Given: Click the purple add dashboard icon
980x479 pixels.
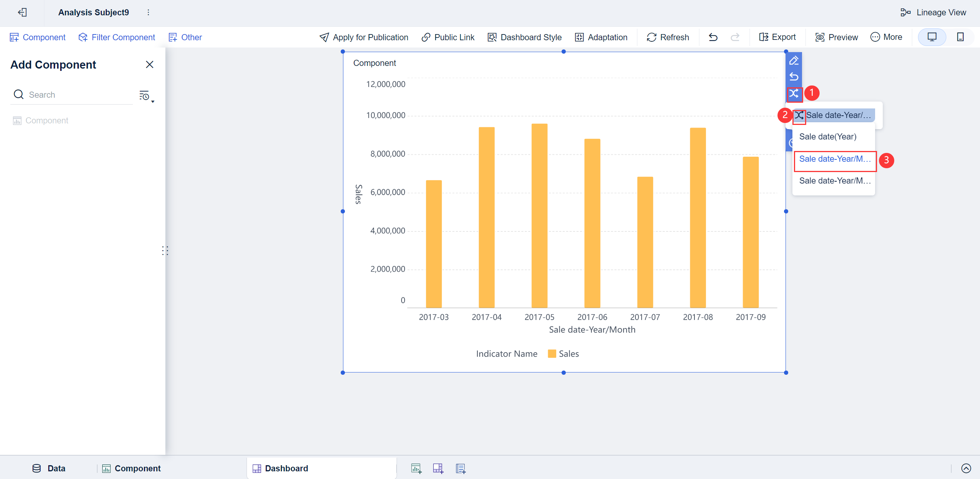Looking at the screenshot, I should [x=438, y=468].
